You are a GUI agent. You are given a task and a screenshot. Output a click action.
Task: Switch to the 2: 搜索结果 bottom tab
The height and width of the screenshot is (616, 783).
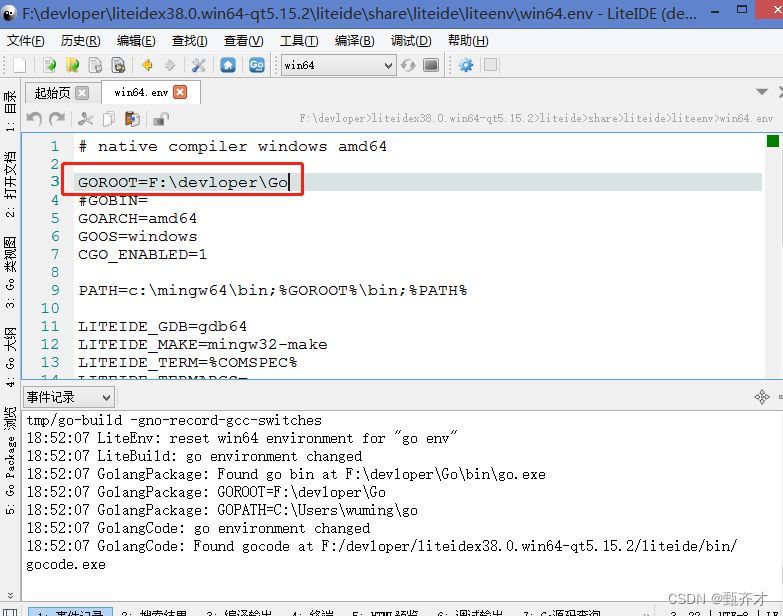pyautogui.click(x=154, y=613)
